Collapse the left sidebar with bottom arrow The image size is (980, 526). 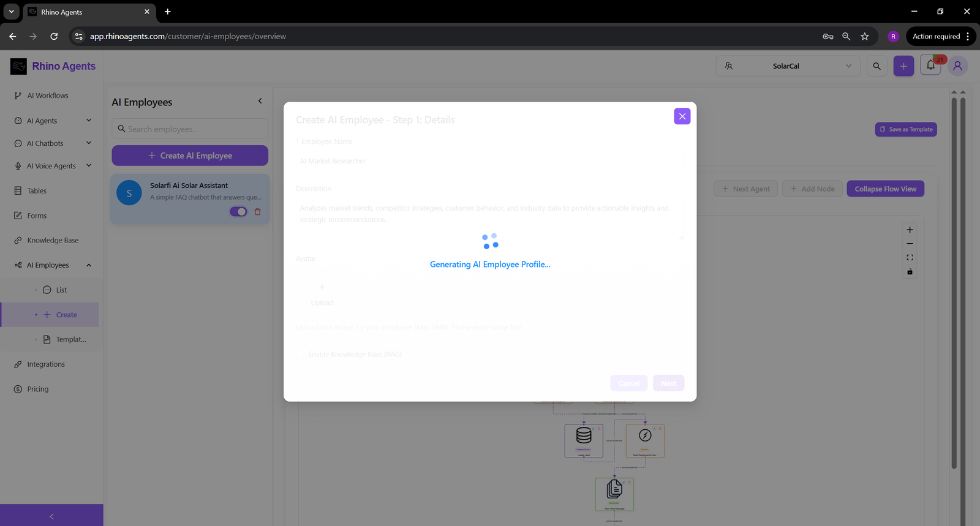51,516
